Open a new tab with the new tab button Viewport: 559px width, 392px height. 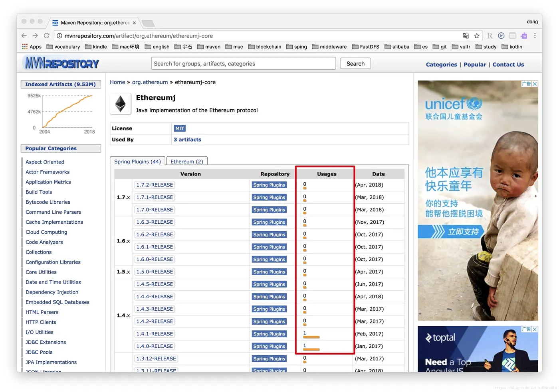click(148, 23)
